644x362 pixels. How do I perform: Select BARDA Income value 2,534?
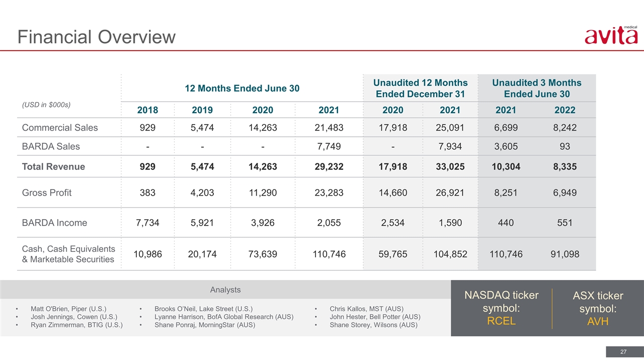(392, 223)
